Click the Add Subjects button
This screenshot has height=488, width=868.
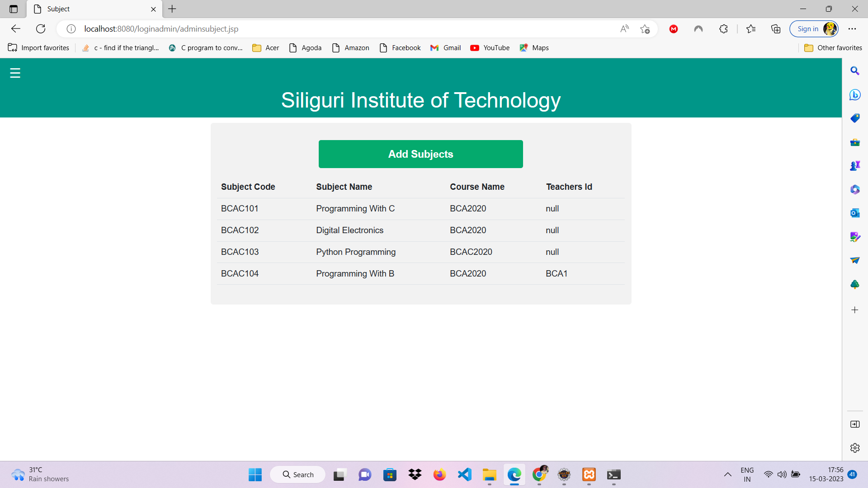click(x=420, y=154)
